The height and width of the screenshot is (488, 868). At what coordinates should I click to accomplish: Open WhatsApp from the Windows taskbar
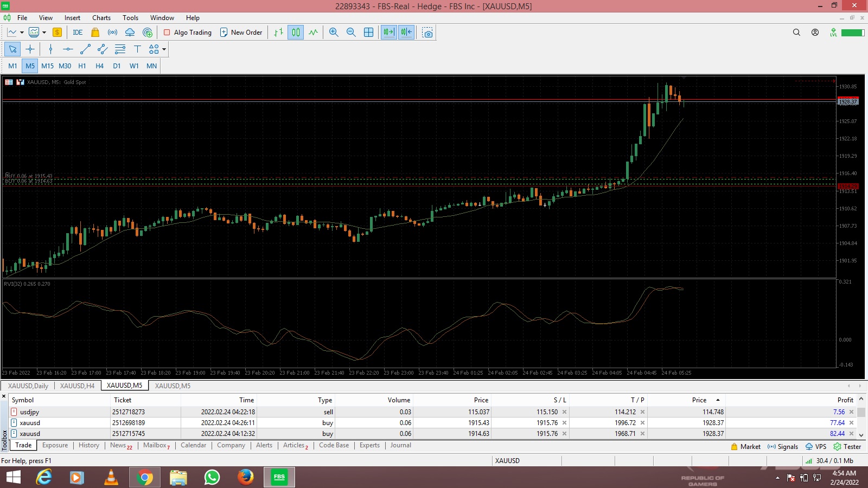coord(212,477)
